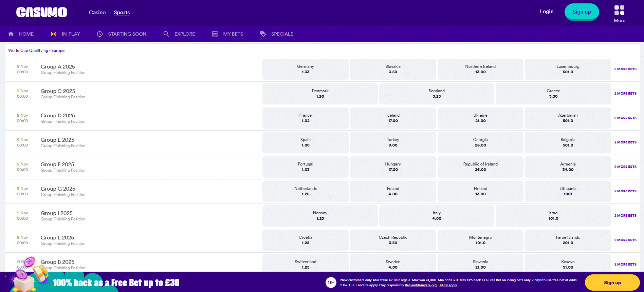Image resolution: width=644 pixels, height=292 pixels.
Task: Open the MY BETS menu item
Action: (x=233, y=34)
